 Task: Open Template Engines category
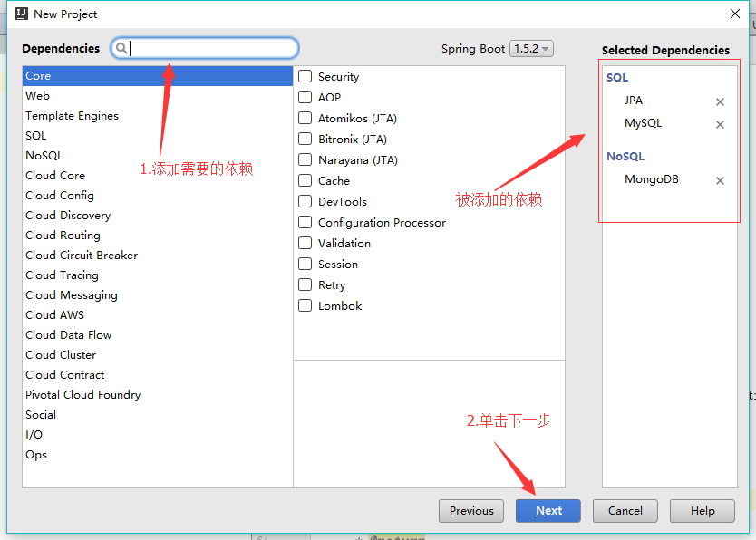point(158,116)
